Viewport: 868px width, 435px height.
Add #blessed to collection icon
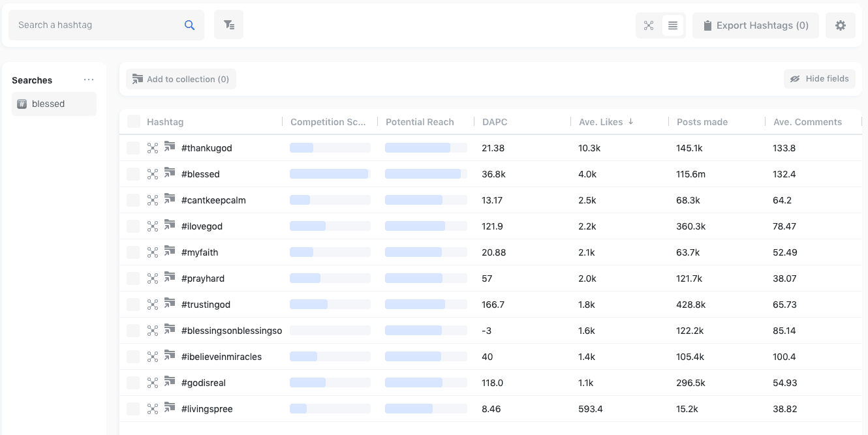tap(170, 173)
